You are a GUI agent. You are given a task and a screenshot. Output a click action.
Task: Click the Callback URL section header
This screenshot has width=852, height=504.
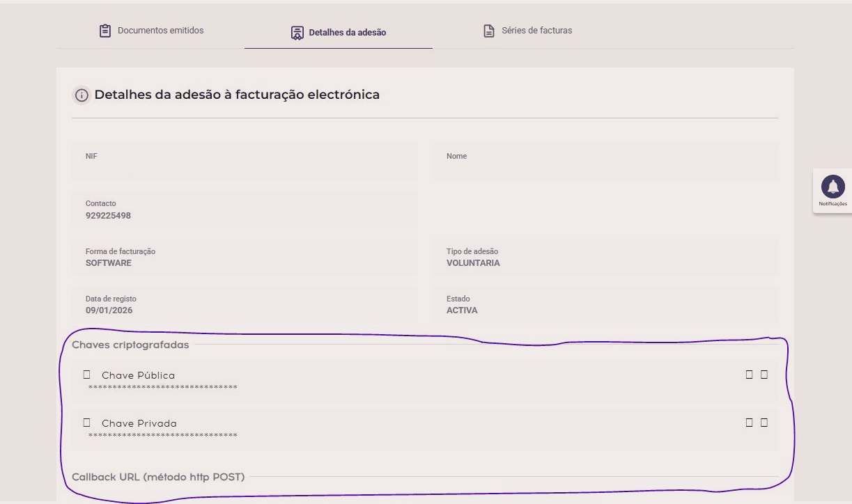(158, 478)
